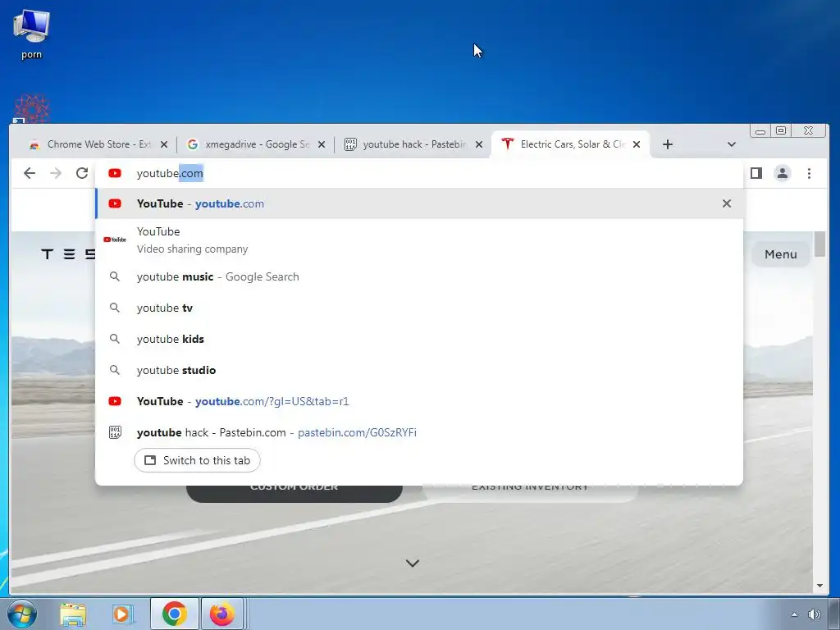The height and width of the screenshot is (630, 840).
Task: Close the xmegadrive Google Search tab
Action: [x=322, y=144]
